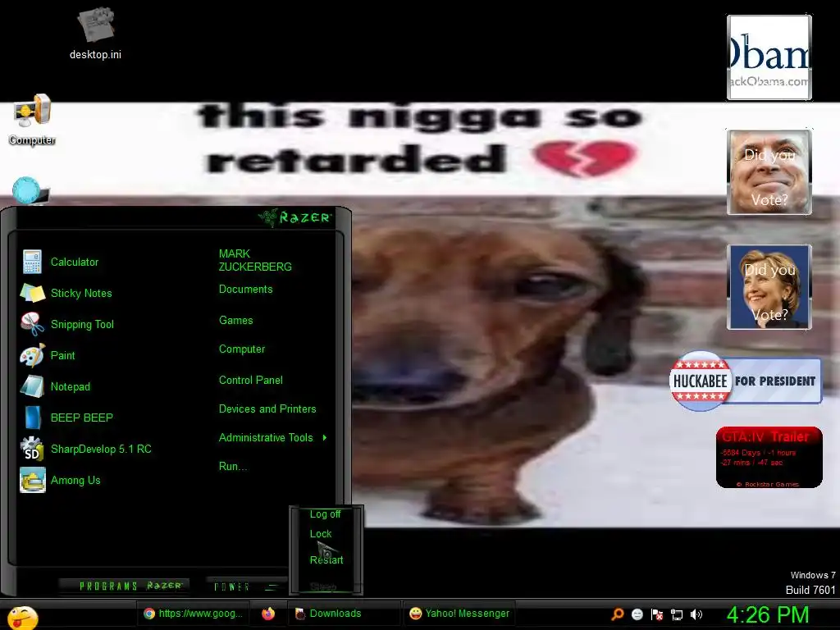Choose Restart in the power menu
840x630 pixels.
(326, 559)
